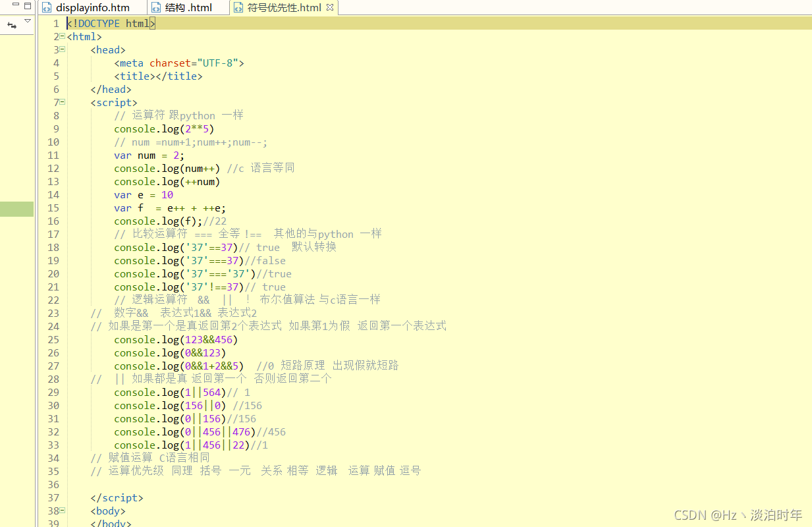
Task: Click the console.log(num++) statement
Action: coord(167,169)
